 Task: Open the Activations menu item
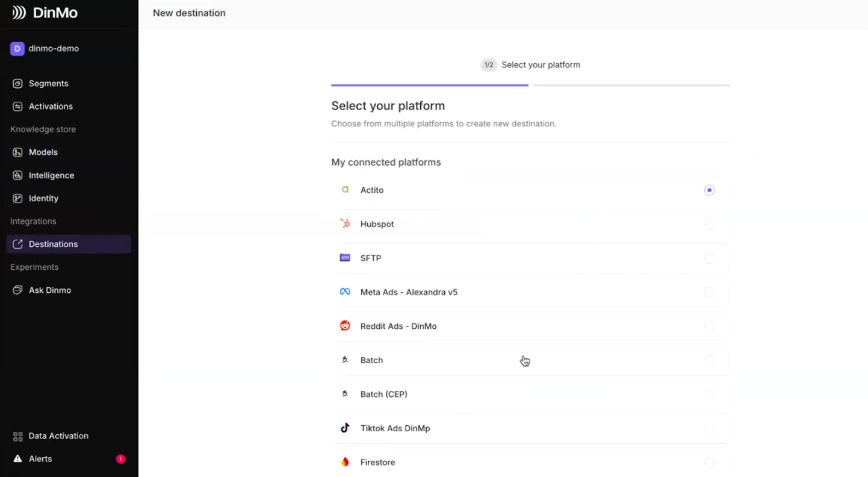(69, 107)
